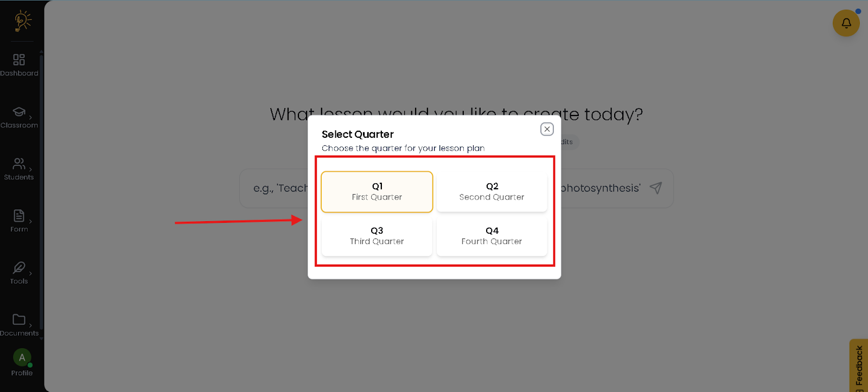Open the Profile avatar menu
The image size is (868, 392).
[x=22, y=358]
